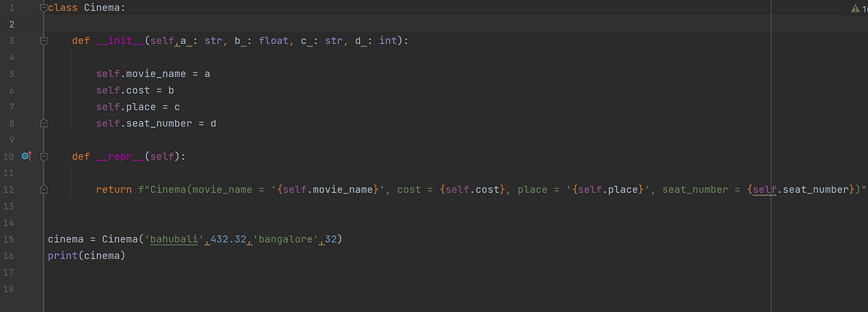Click line number 8 in the gutter
Image resolution: width=868 pixels, height=312 pixels.
(13, 123)
